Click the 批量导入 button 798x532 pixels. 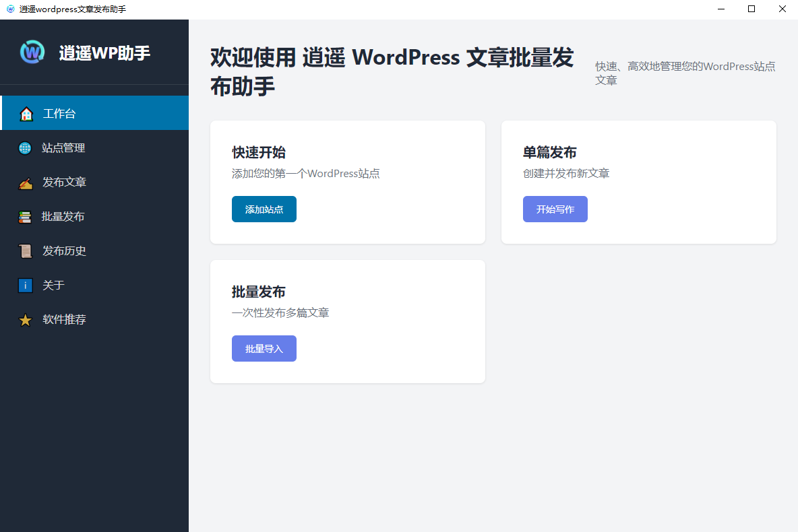click(x=264, y=348)
